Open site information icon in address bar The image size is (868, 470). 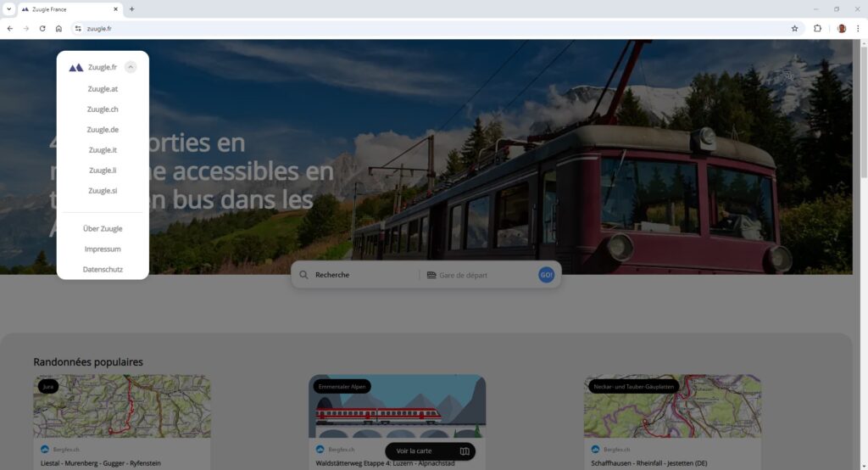coord(78,28)
